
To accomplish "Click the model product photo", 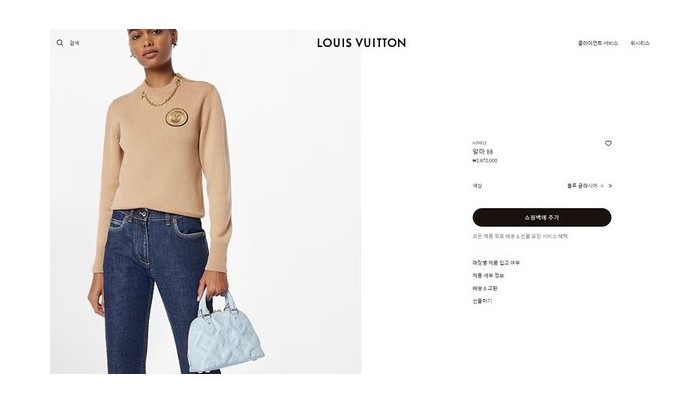I will [x=205, y=201].
